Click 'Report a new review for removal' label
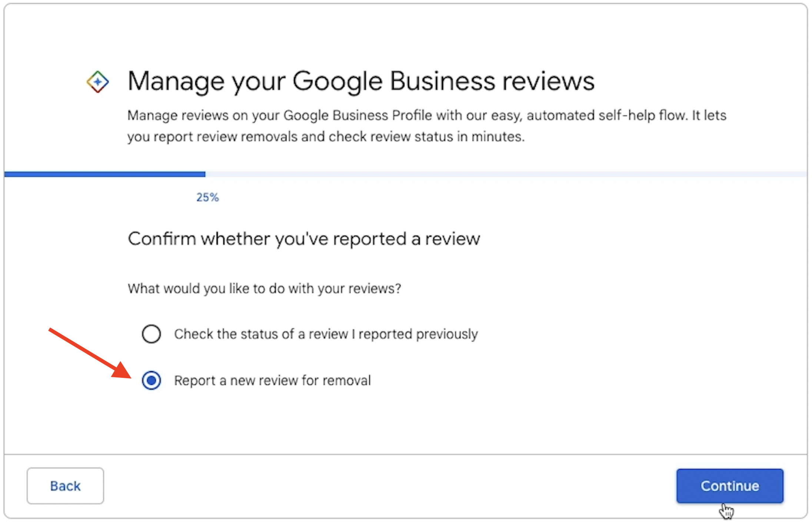 [272, 380]
